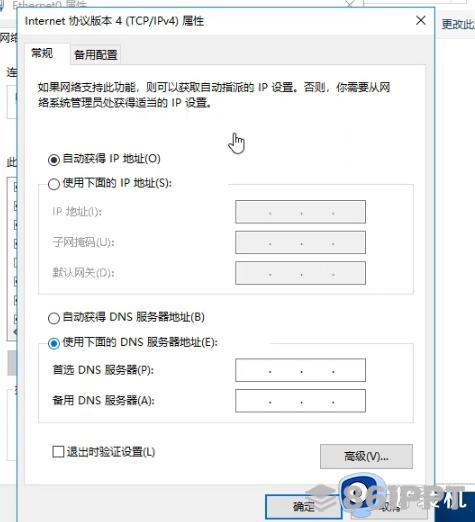
Task: Click the 子网掩码 input field
Action: (x=300, y=243)
